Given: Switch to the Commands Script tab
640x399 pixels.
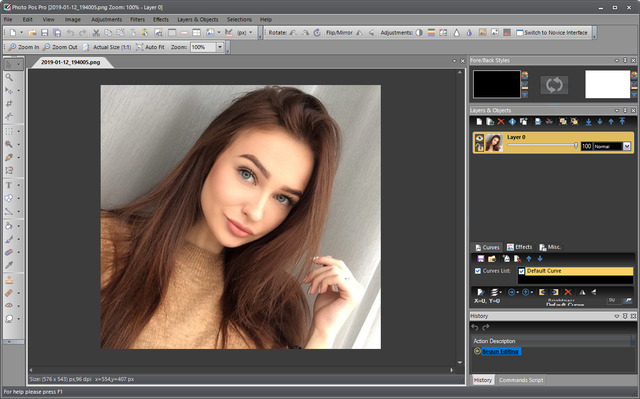Looking at the screenshot, I should point(521,380).
